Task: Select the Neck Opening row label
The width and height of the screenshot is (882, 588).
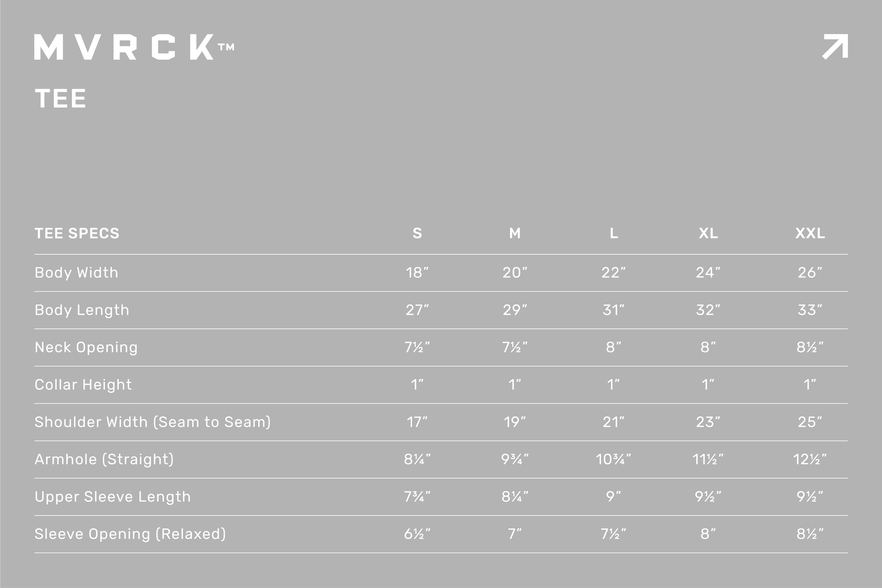Action: click(86, 348)
